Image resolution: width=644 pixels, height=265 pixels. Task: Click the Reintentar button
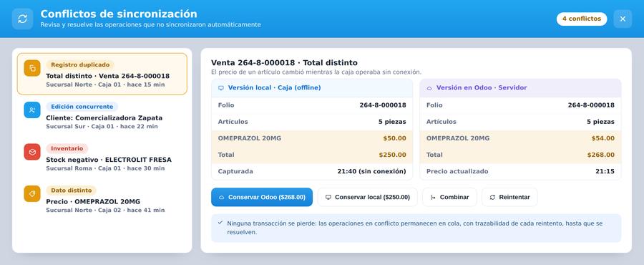pyautogui.click(x=509, y=197)
